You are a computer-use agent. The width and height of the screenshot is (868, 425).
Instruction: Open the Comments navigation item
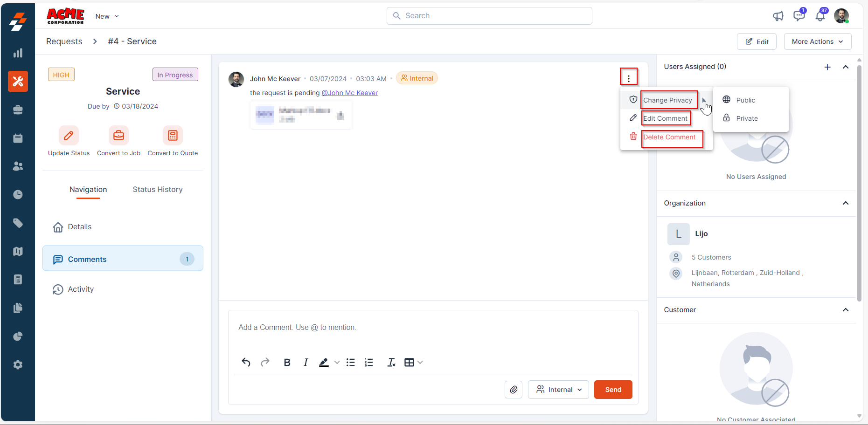[x=123, y=258]
